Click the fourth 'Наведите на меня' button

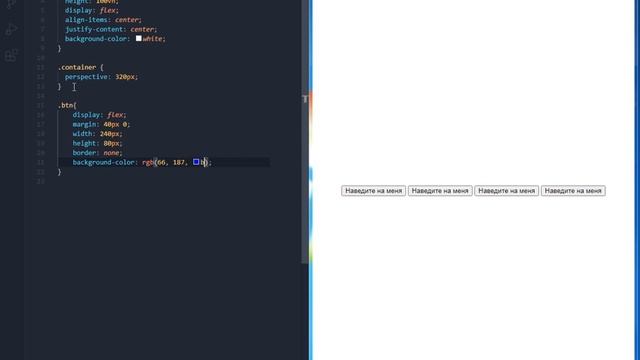tap(573, 191)
